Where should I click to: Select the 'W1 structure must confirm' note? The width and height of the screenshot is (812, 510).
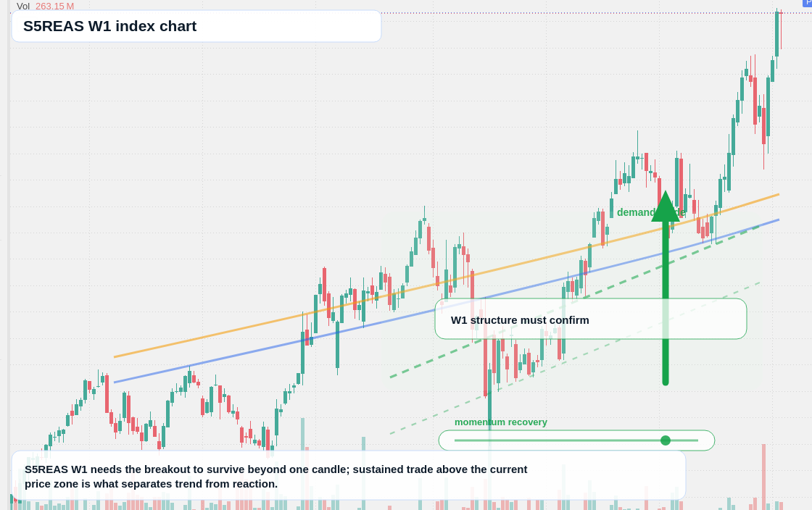[x=590, y=319]
